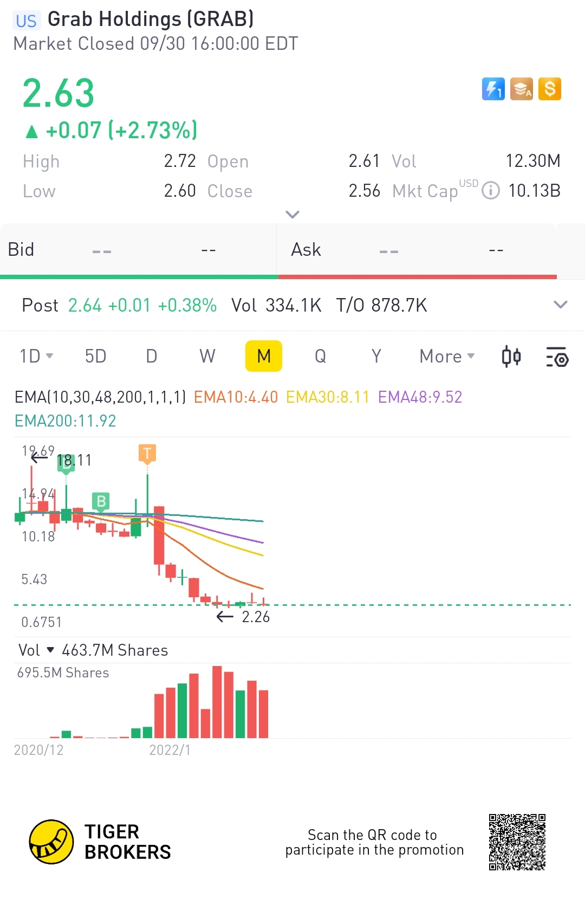Expand the quote details chevron
The height and width of the screenshot is (924, 585).
point(292,215)
